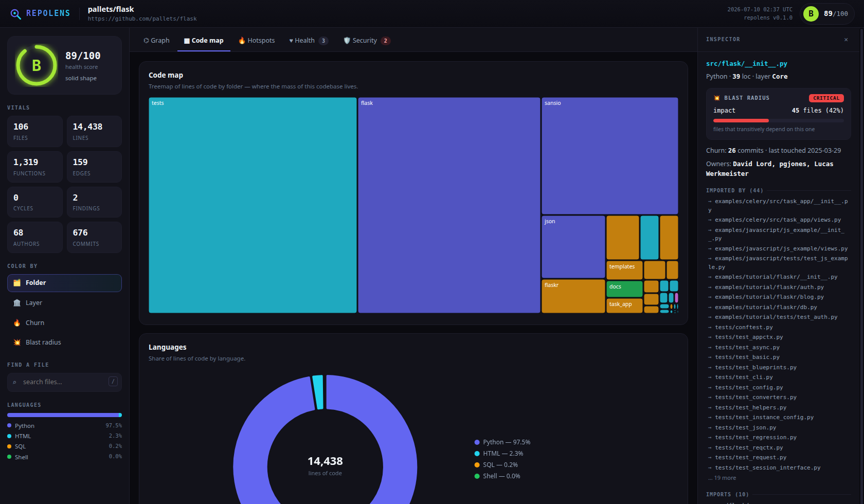The height and width of the screenshot is (504, 864).
Task: Select the flask block in treemap
Action: tap(449, 205)
